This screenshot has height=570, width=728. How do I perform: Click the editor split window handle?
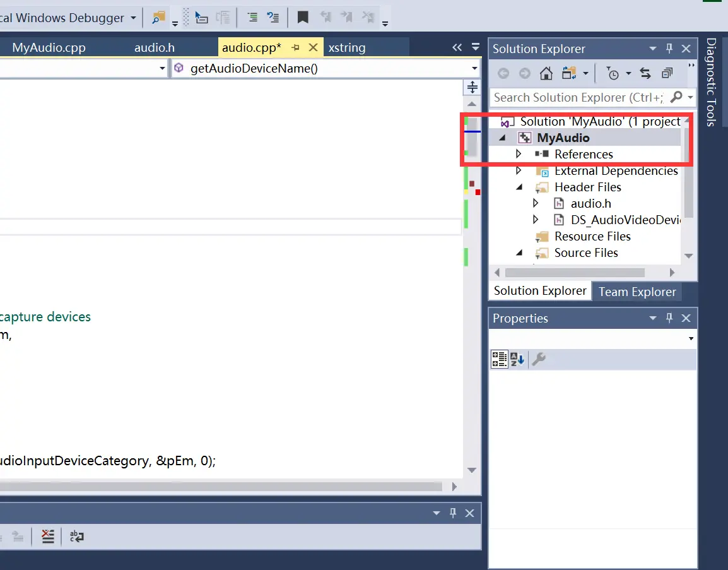[472, 87]
